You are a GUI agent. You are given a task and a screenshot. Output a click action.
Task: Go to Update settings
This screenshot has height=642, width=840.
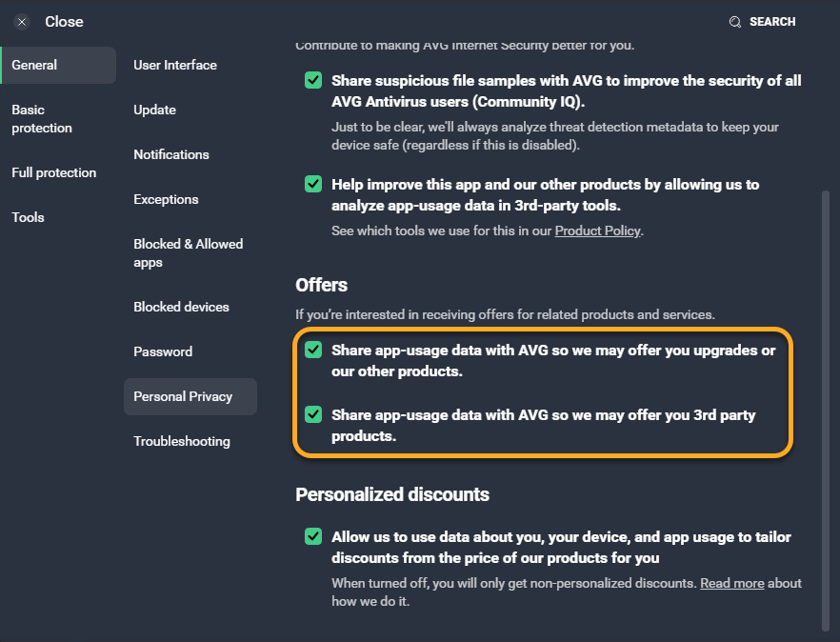pyautogui.click(x=155, y=110)
